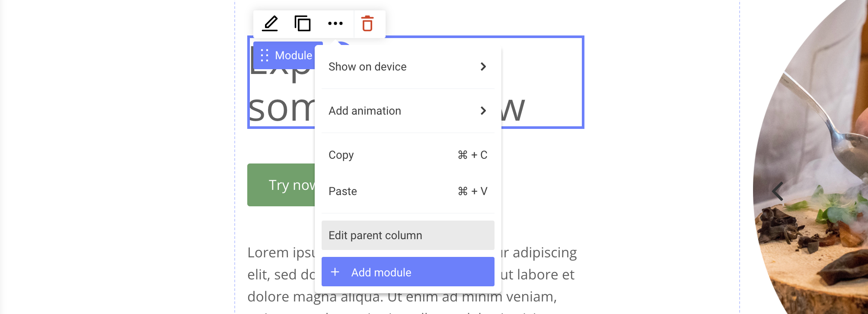Expand the Show on device submenu
868x314 pixels.
408,67
